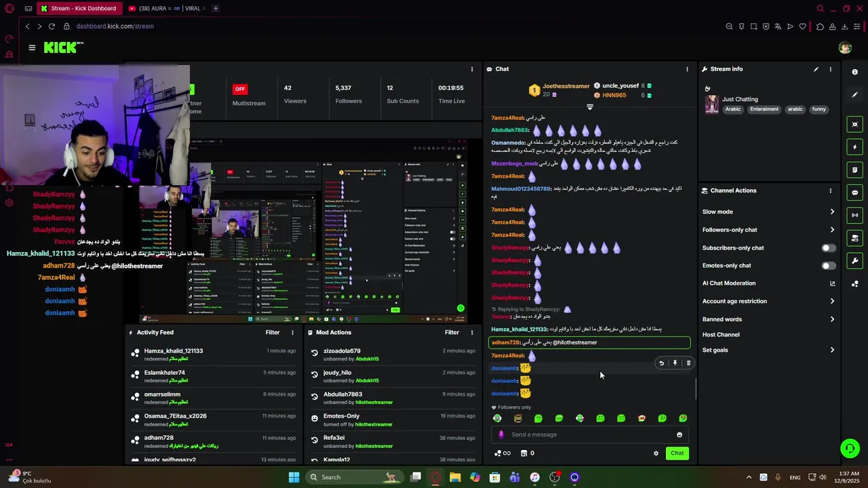Image resolution: width=868 pixels, height=488 pixels.
Task: Open Mod Actions options menu
Action: [x=472, y=333]
